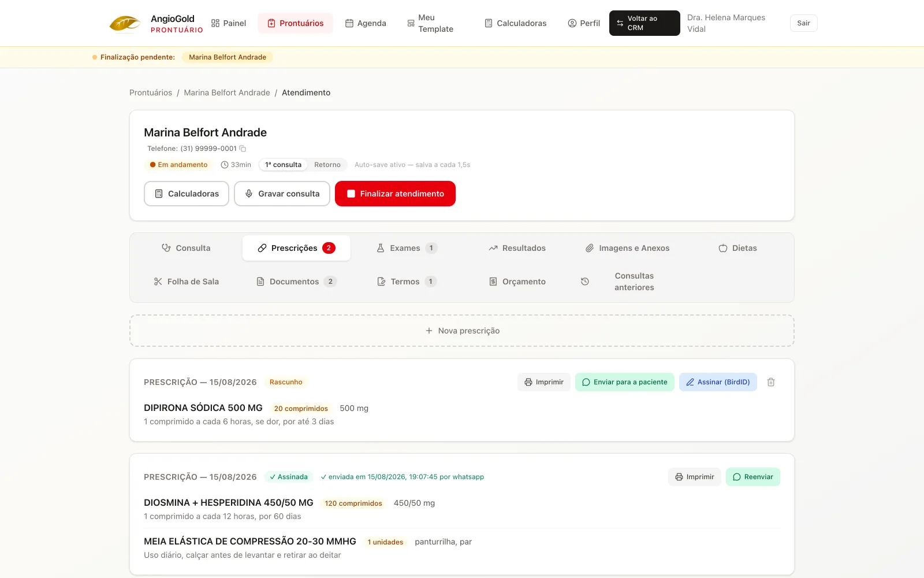Screen dimensions: 924x578
Task: Click the Finalizar atendimento button
Action: click(395, 194)
